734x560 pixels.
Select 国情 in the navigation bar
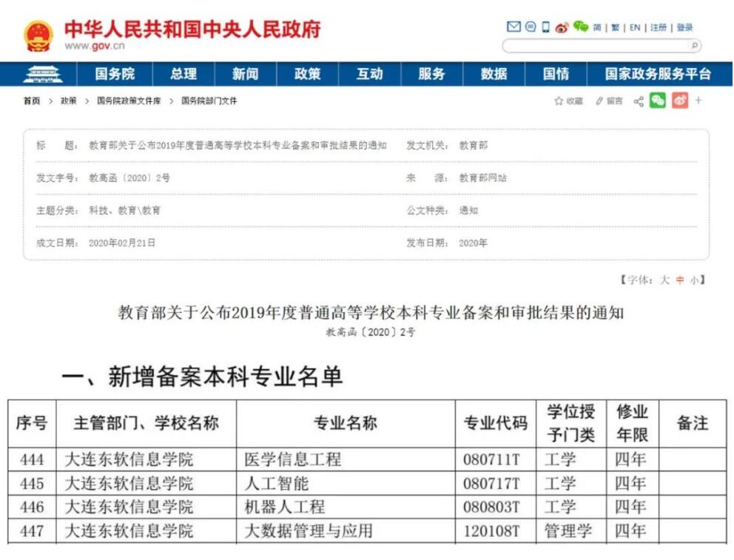[556, 74]
